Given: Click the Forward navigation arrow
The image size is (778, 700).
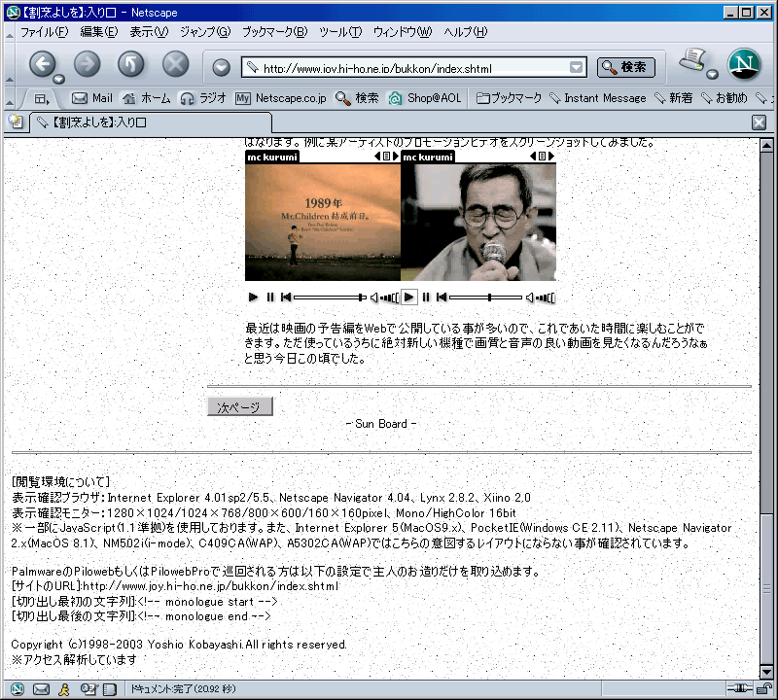Looking at the screenshot, I should pyautogui.click(x=88, y=64).
